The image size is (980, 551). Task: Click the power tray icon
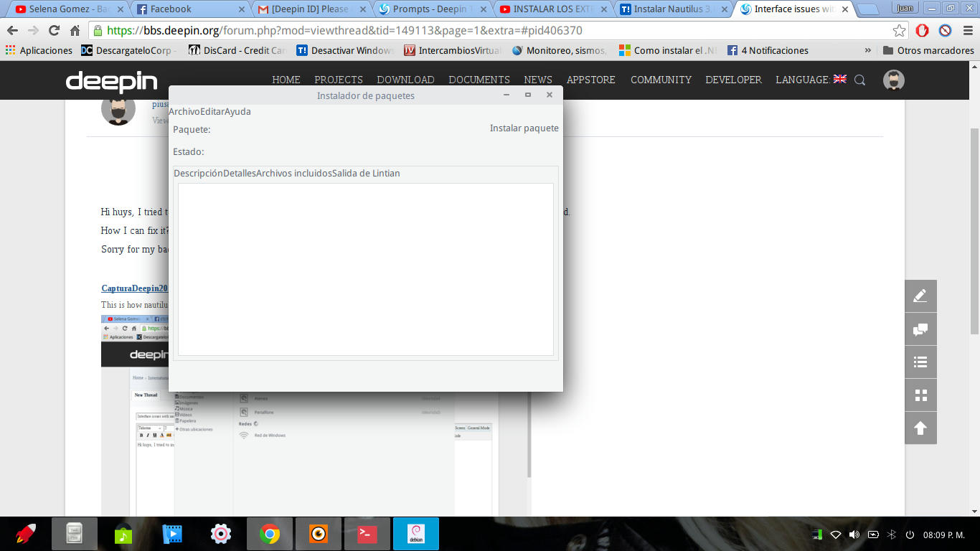(910, 534)
